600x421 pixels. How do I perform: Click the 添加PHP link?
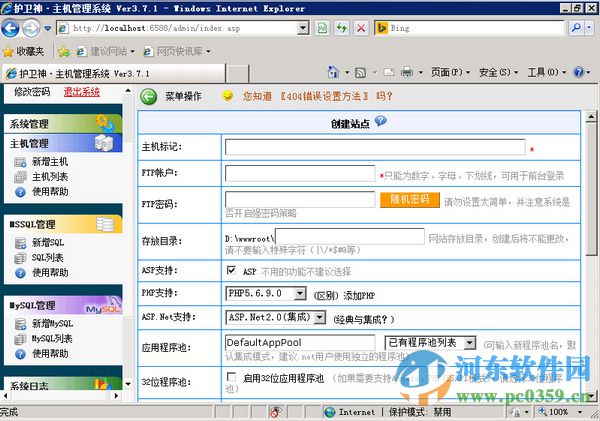click(359, 295)
